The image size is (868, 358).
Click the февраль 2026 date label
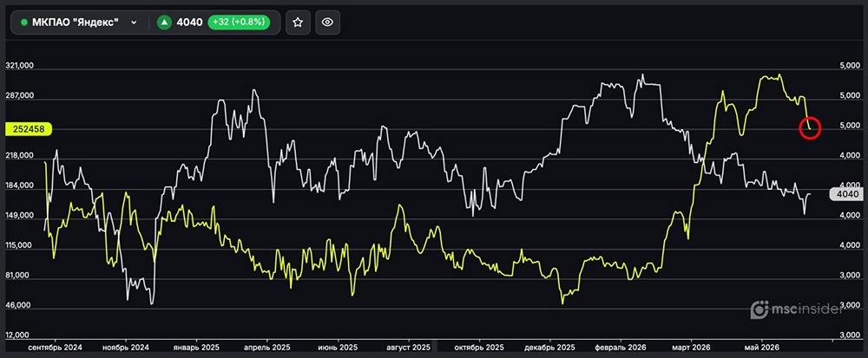click(620, 348)
